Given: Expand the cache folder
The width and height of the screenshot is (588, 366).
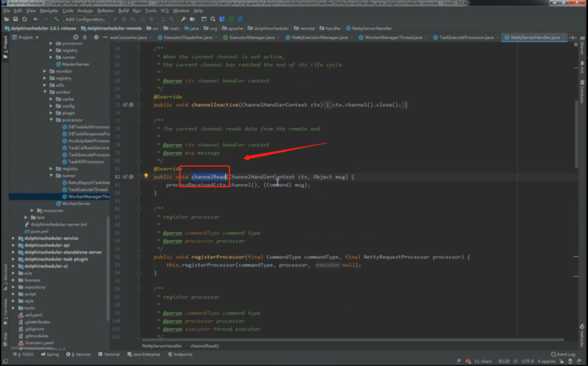Looking at the screenshot, I should (x=51, y=100).
